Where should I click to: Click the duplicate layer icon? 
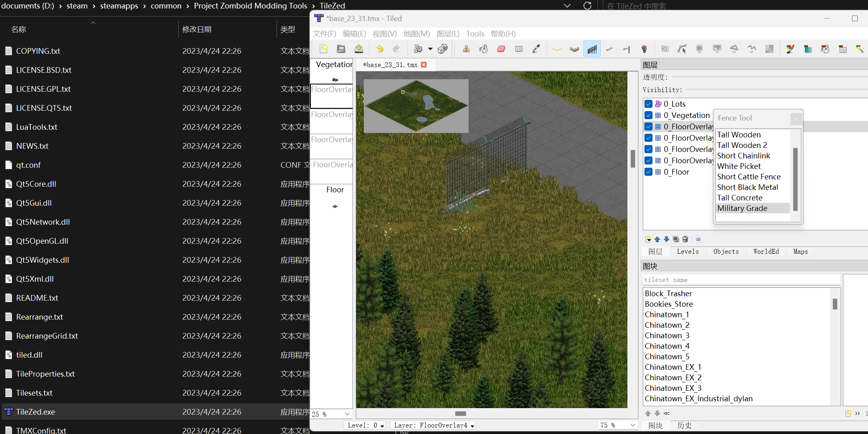[676, 239]
